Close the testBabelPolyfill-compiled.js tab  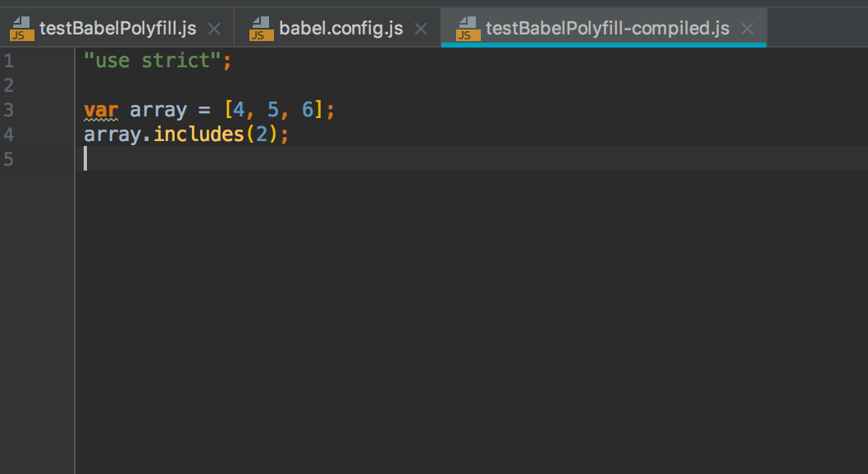point(747,29)
